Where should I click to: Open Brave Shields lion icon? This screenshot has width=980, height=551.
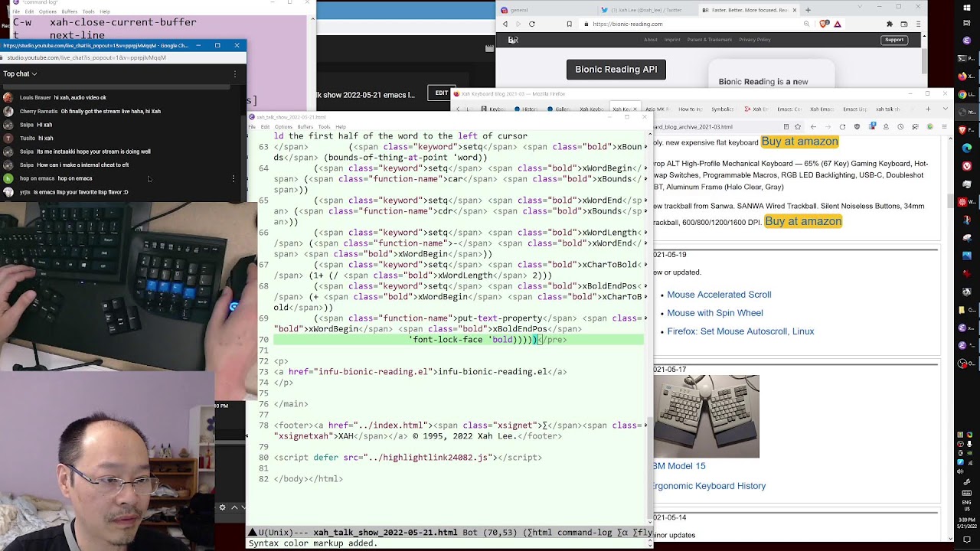[824, 24]
